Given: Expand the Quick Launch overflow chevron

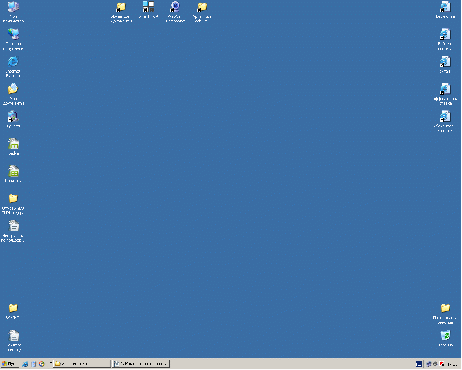Looking at the screenshot, I should [x=51, y=362].
